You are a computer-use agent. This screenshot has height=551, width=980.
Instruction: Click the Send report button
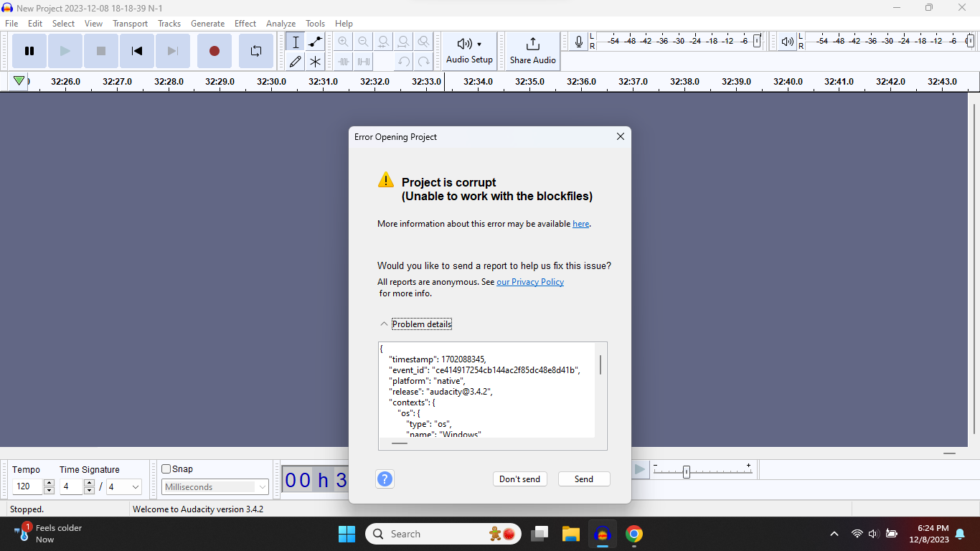[584, 479]
